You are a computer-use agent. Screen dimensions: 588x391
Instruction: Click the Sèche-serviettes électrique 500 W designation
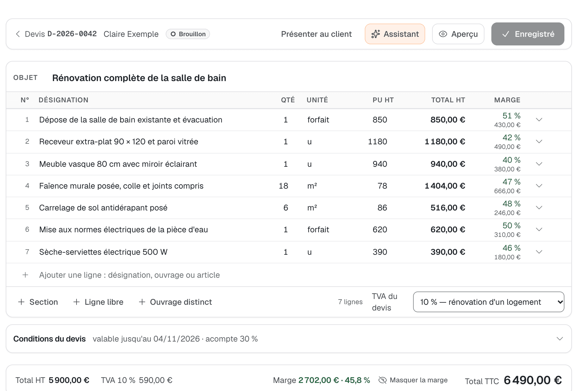click(103, 252)
